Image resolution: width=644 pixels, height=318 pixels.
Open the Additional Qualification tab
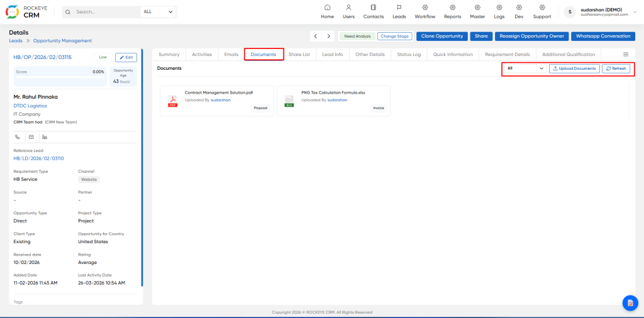[x=569, y=54]
